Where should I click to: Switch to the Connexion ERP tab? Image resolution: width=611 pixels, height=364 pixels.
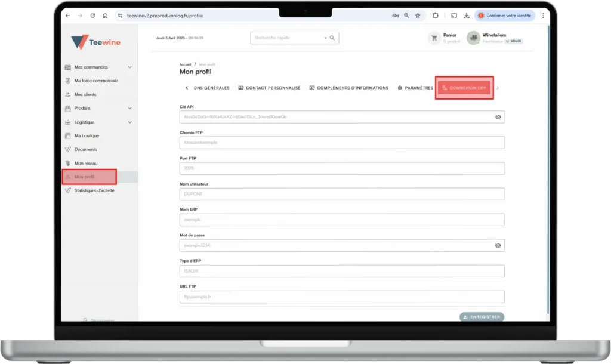point(464,88)
